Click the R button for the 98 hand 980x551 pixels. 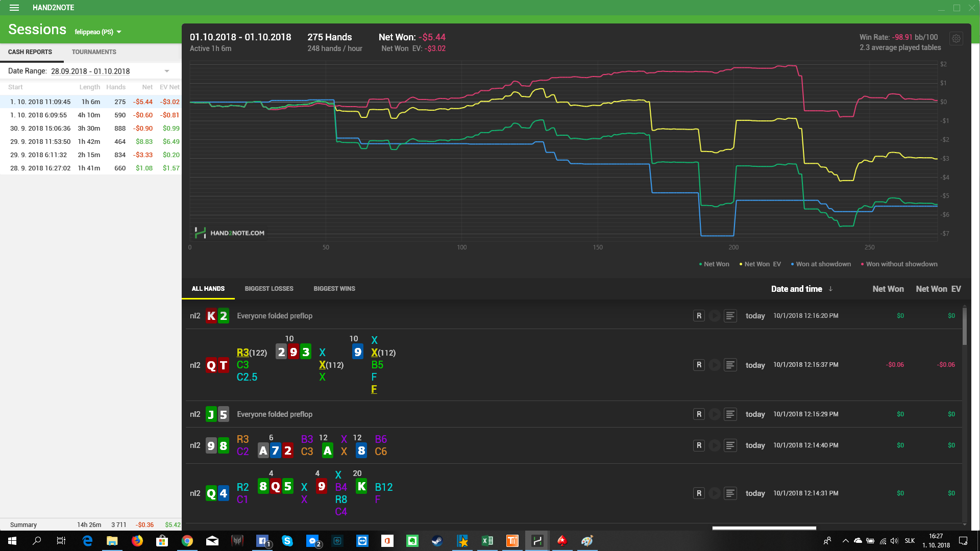pyautogui.click(x=699, y=445)
